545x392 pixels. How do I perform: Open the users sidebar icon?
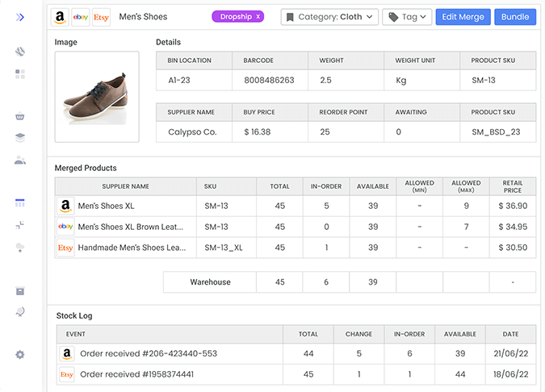click(x=20, y=160)
